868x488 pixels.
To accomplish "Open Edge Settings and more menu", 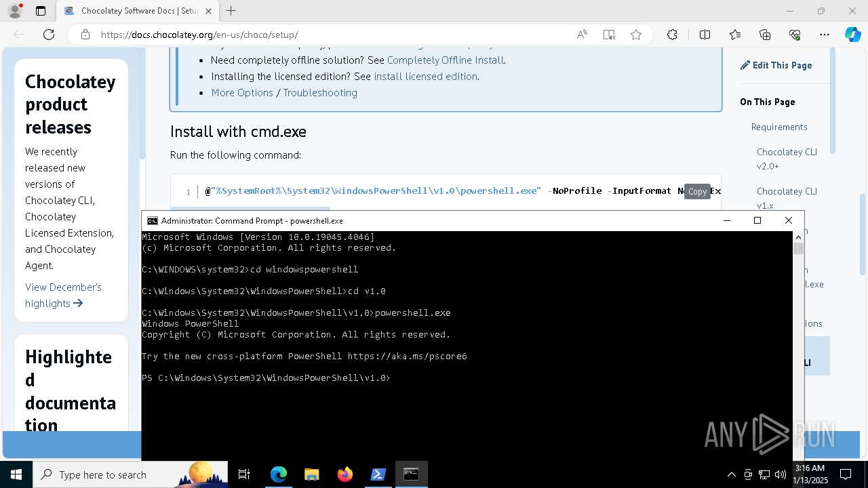I will pyautogui.click(x=825, y=35).
